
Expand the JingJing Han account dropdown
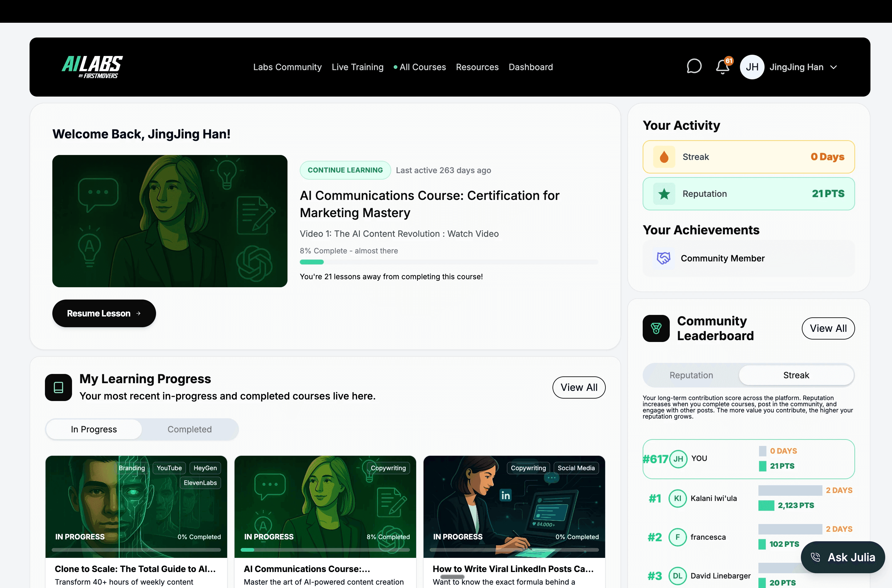pos(834,67)
